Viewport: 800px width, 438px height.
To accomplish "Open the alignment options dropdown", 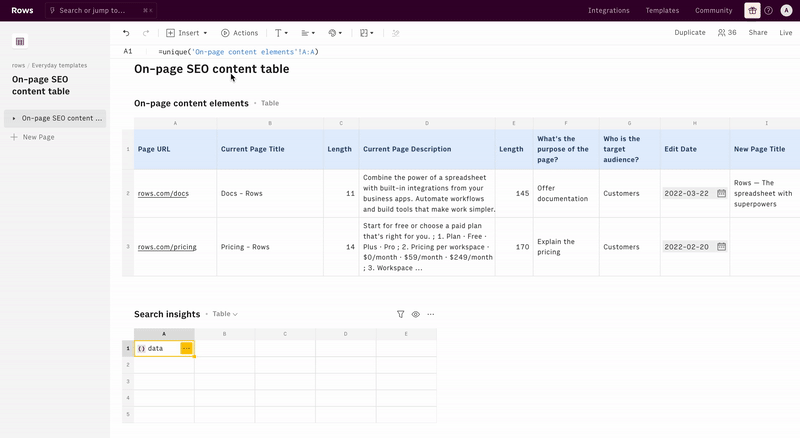I will 308,33.
